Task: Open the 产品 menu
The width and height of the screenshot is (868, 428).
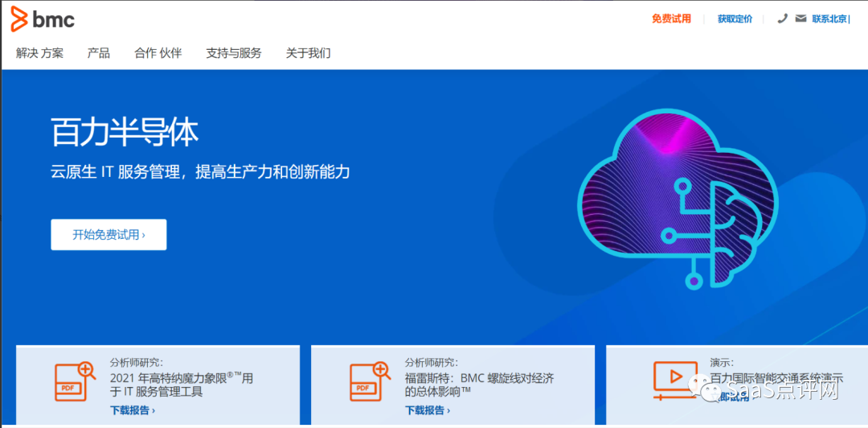Action: [x=99, y=53]
